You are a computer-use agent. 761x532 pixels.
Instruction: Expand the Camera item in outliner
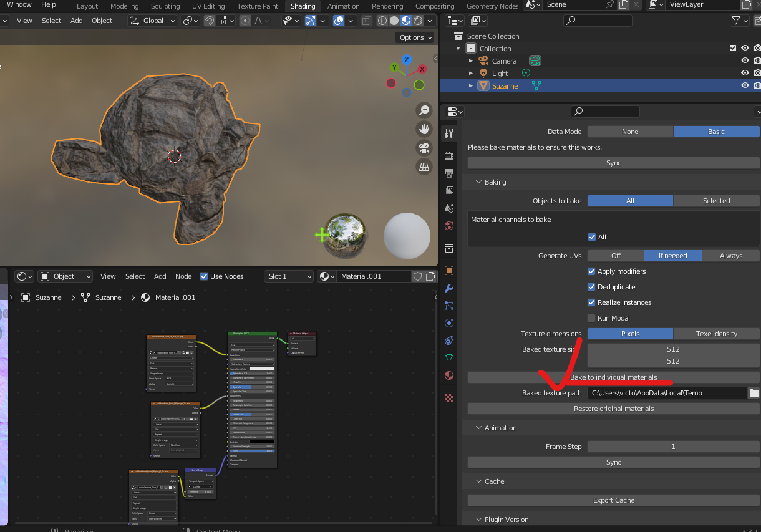(x=471, y=61)
